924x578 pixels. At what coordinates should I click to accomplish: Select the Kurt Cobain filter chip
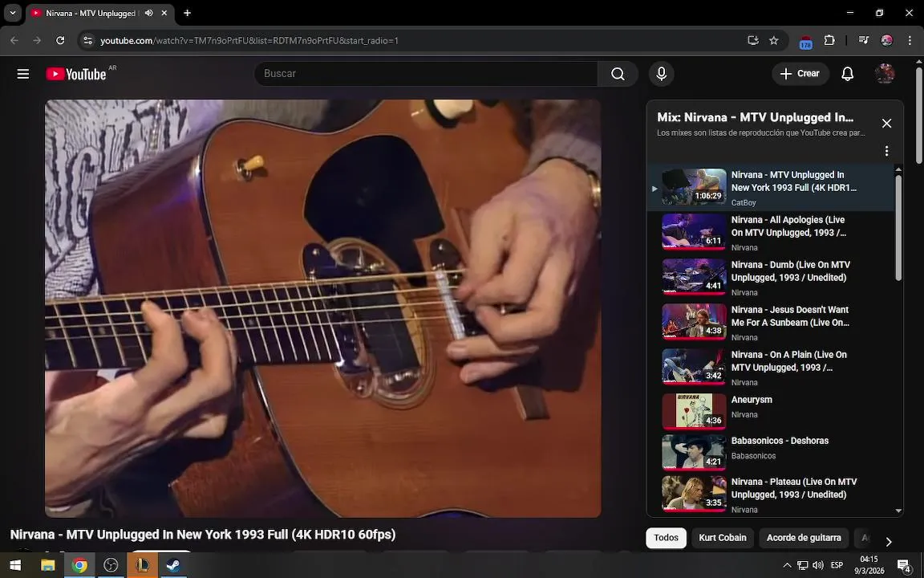click(x=723, y=538)
